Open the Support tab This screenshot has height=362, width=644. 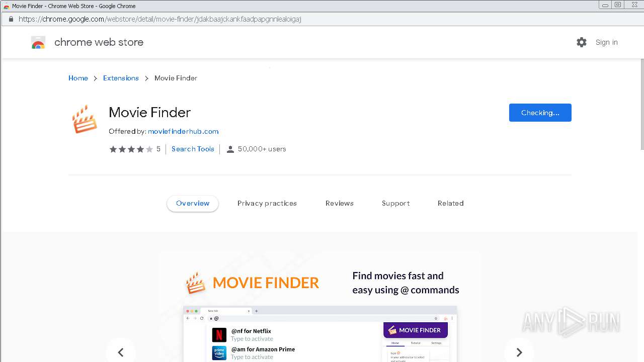[396, 204]
